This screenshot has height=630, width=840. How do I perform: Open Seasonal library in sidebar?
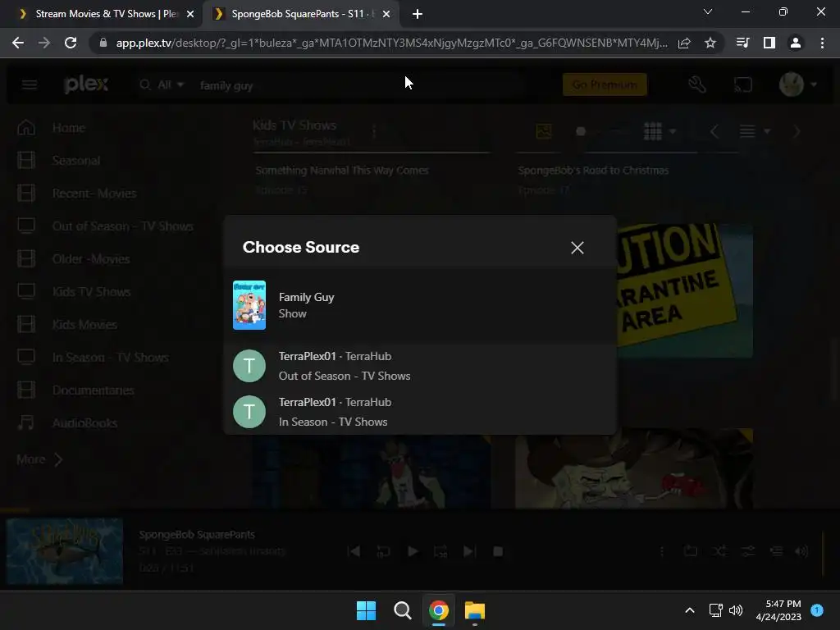[x=76, y=160]
